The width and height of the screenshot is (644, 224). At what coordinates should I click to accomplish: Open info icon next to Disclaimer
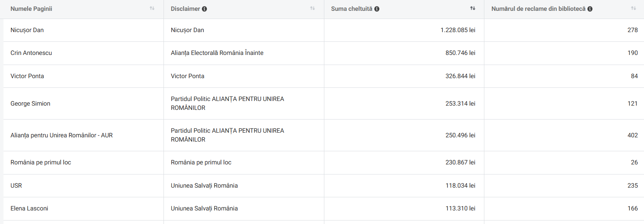click(x=204, y=9)
